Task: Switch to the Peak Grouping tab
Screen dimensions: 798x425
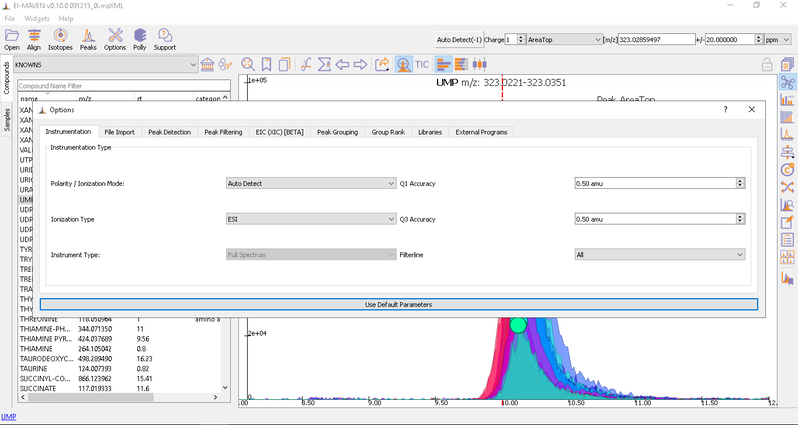Action: tap(337, 132)
